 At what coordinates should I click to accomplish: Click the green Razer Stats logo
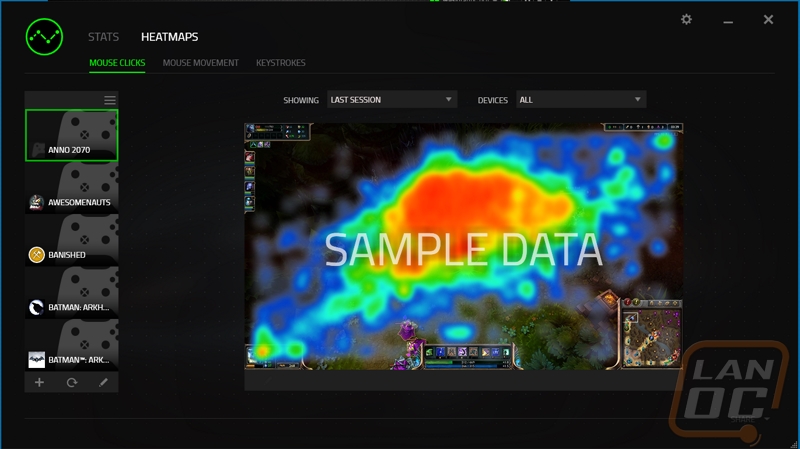pos(43,38)
